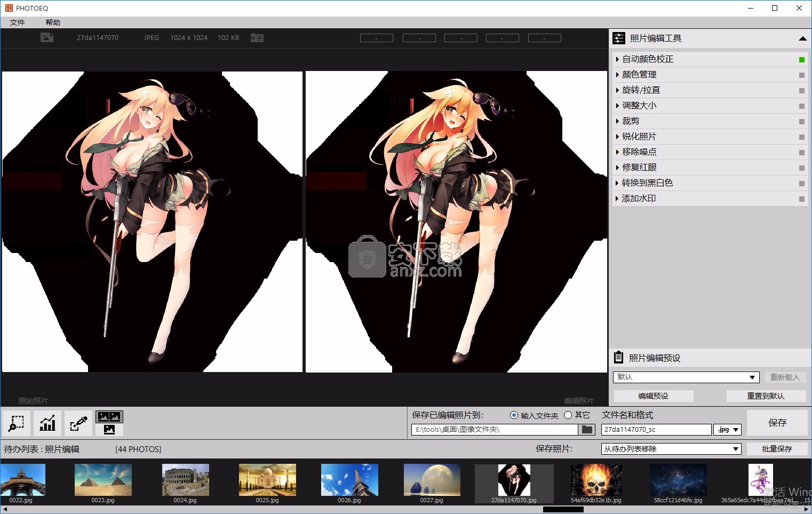Toggle the 添加水印 status indicator
Screen dimensions: 812x514
801,199
